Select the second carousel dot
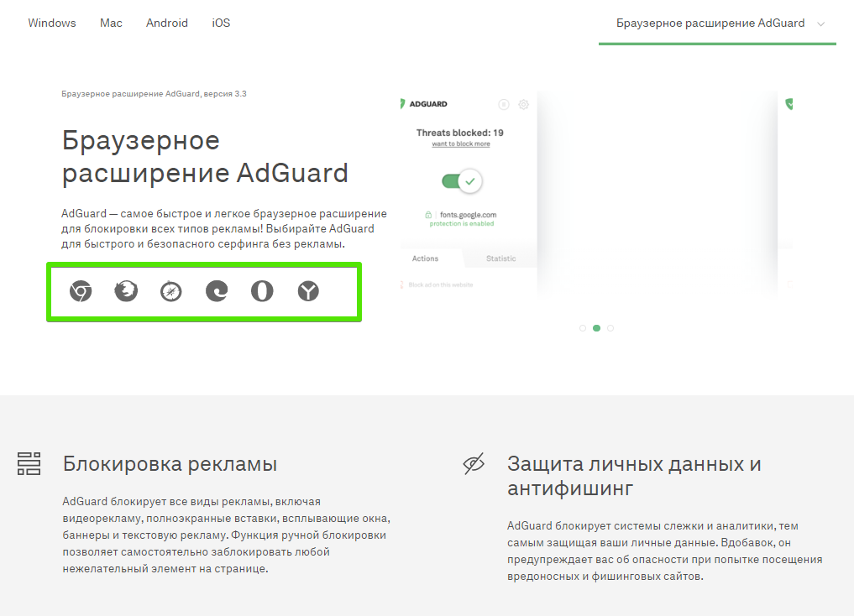The height and width of the screenshot is (616, 854). (x=597, y=328)
